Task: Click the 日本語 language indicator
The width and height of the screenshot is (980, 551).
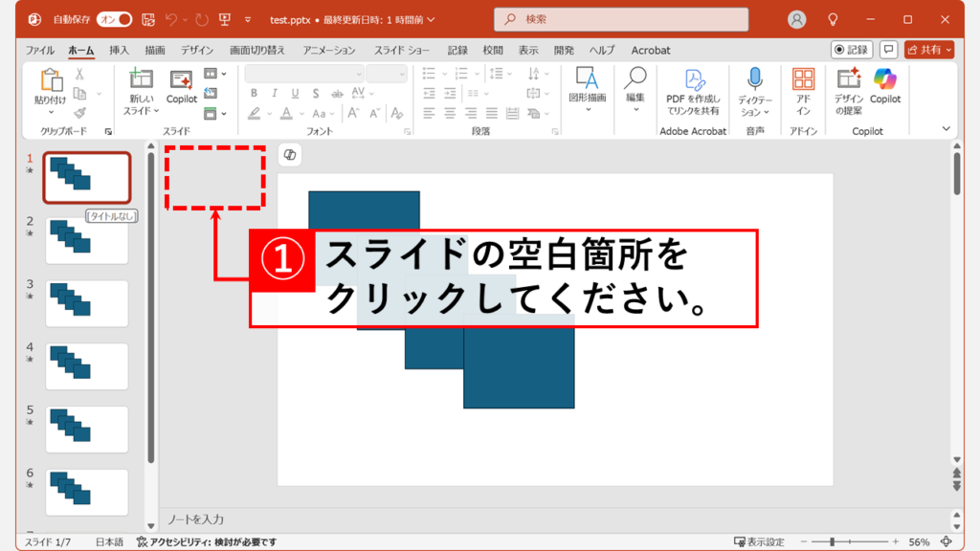Action: pos(109,541)
